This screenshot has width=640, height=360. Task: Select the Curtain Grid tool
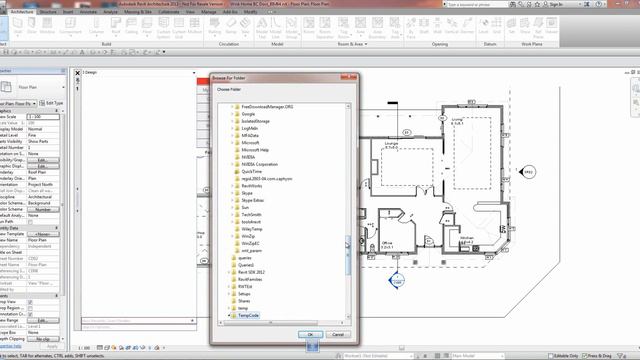(179, 28)
